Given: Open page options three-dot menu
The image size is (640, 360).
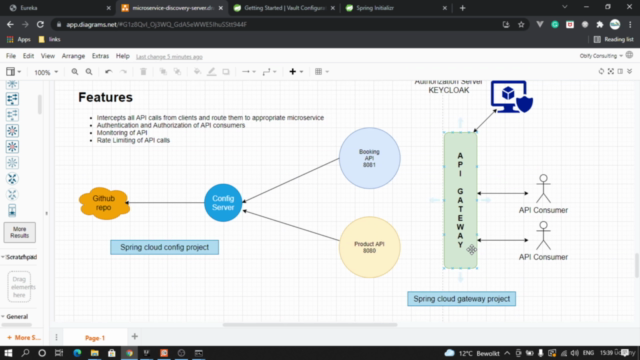Looking at the screenshot, I should click(x=56, y=337).
